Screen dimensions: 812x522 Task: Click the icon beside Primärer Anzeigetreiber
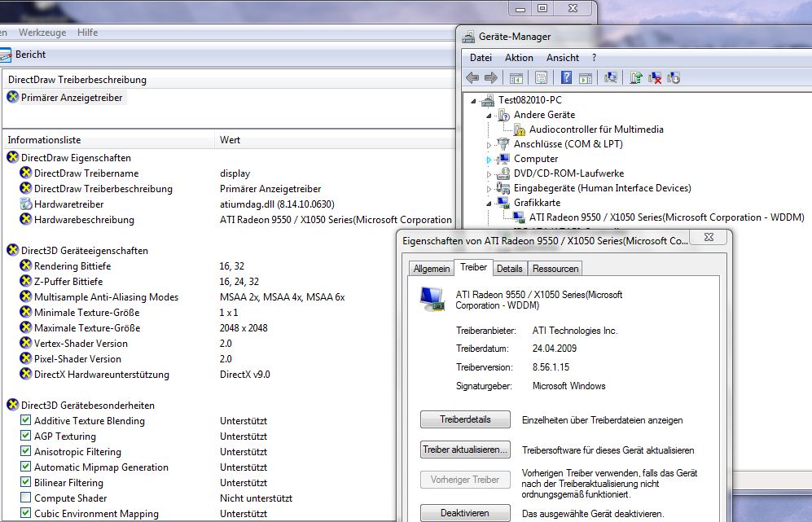[12, 97]
